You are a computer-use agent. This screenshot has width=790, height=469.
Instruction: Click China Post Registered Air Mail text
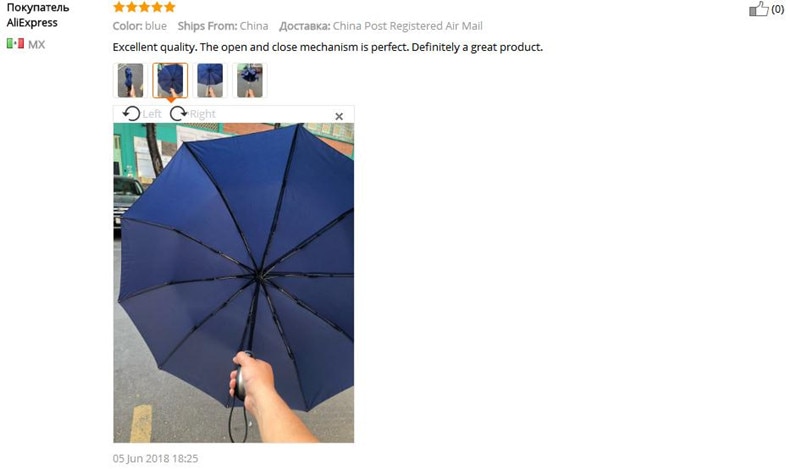point(408,26)
